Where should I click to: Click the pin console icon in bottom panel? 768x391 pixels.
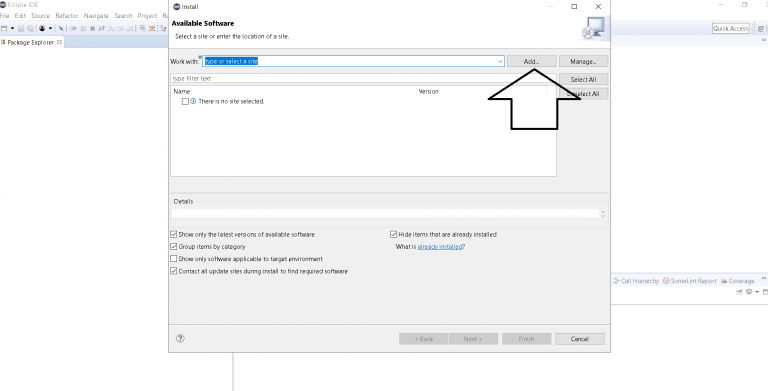tap(739, 292)
